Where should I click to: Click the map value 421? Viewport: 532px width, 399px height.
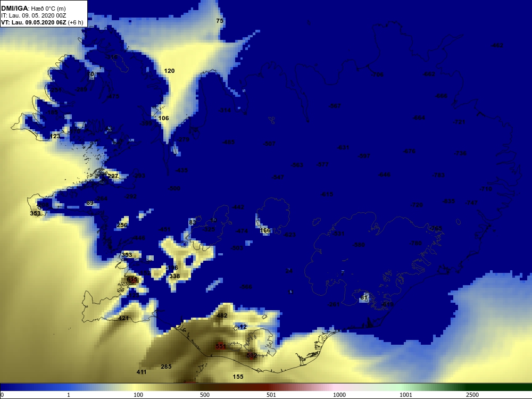(x=123, y=318)
